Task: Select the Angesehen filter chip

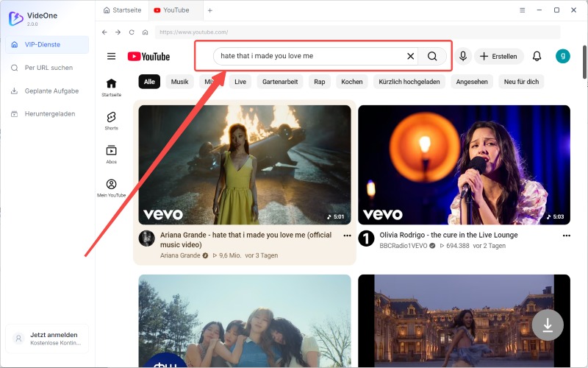Action: 472,82
